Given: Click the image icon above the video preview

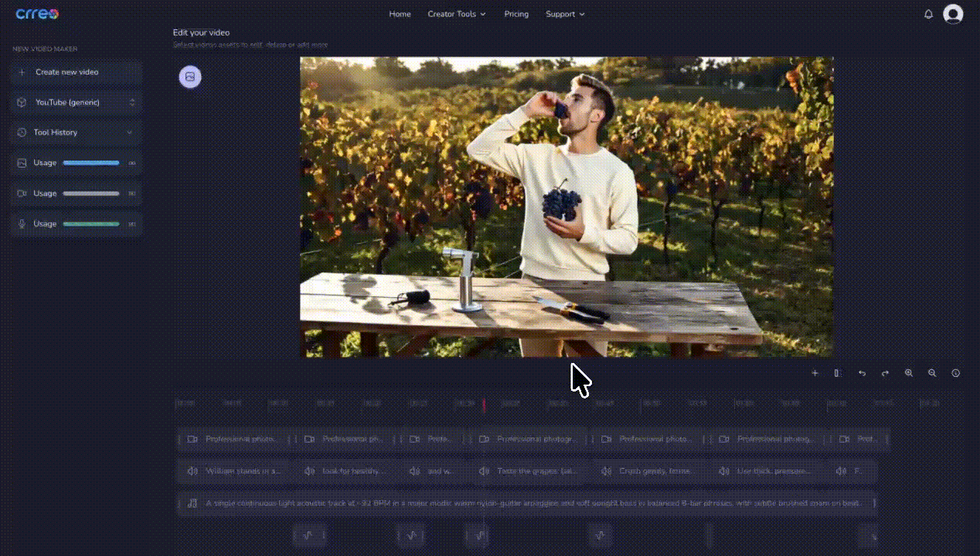Looking at the screenshot, I should [190, 76].
